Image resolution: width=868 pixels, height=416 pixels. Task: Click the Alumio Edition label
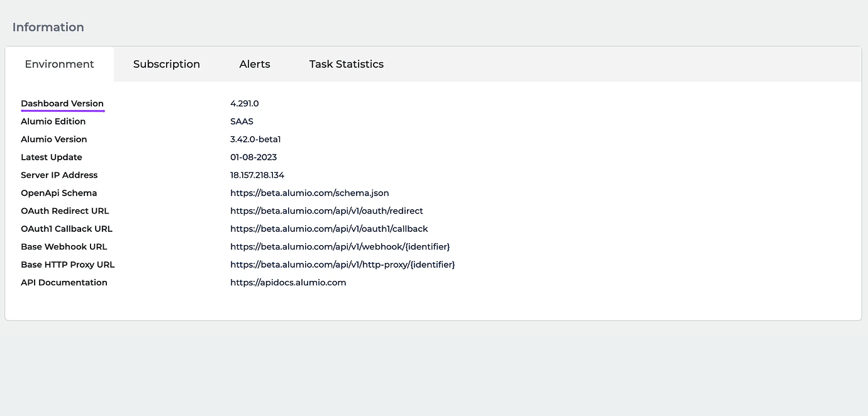click(x=53, y=121)
